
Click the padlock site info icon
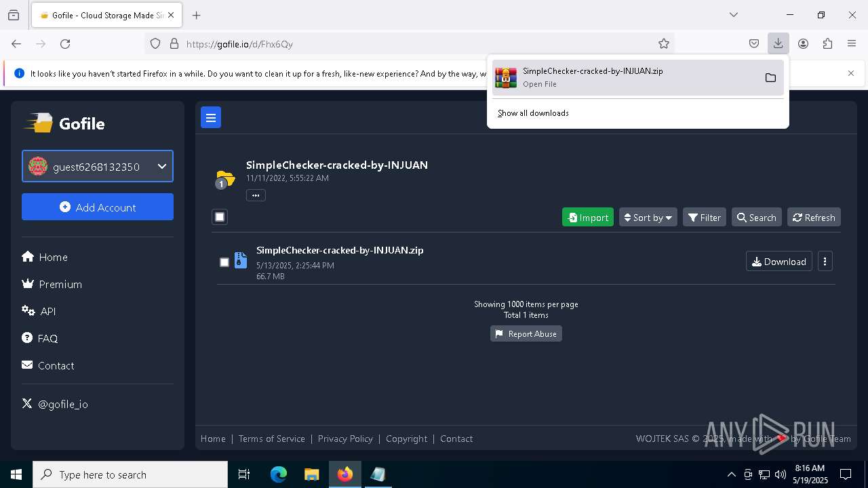click(x=174, y=43)
